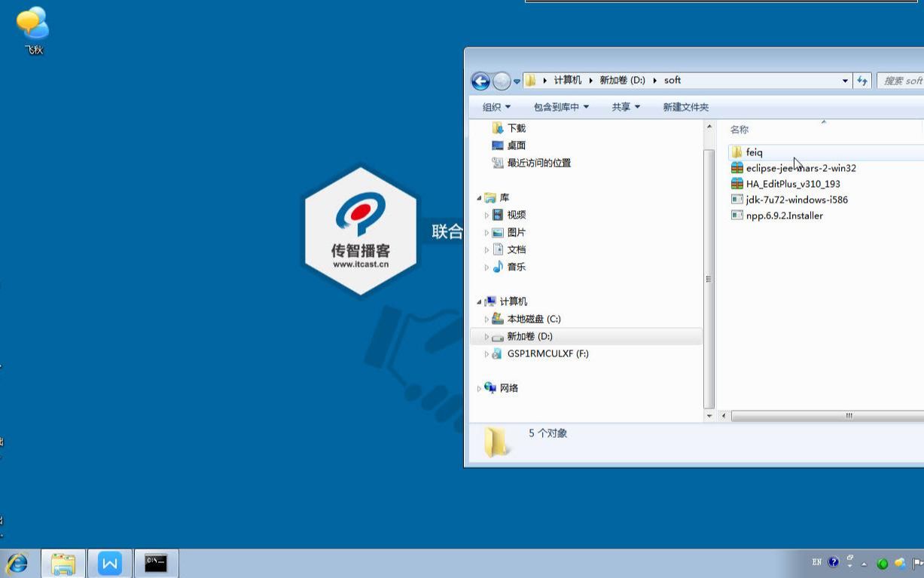Open the jdk-7u72-windows-i586 installer
Image resolution: width=924 pixels, height=578 pixels.
pyautogui.click(x=796, y=199)
